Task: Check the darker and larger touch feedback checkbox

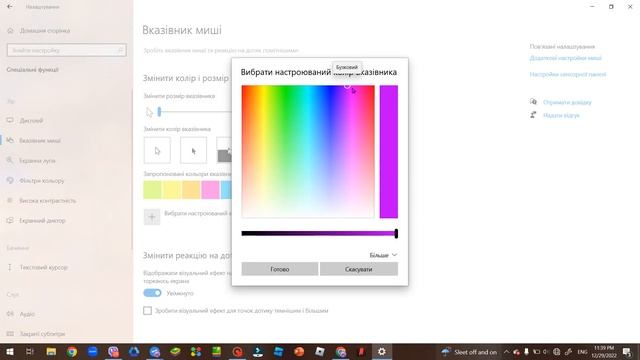Action: pos(147,311)
